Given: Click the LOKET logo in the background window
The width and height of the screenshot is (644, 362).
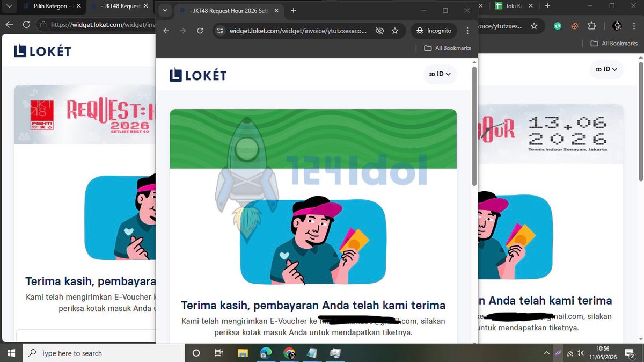Looking at the screenshot, I should [42, 51].
